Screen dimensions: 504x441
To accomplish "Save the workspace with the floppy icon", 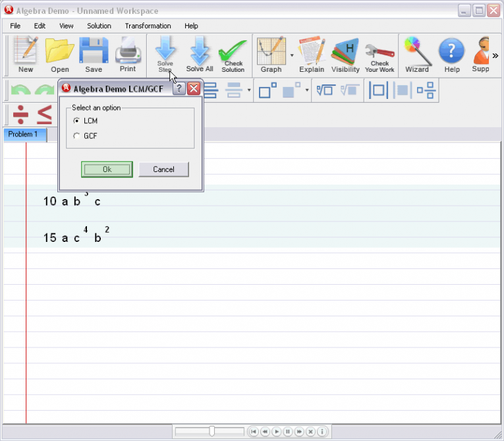I will click(94, 55).
